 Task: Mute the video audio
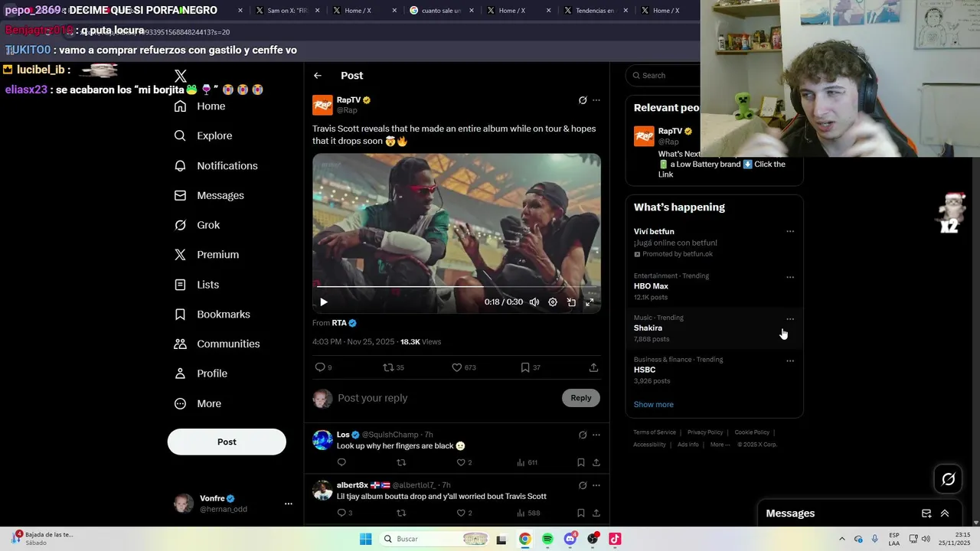tap(534, 302)
